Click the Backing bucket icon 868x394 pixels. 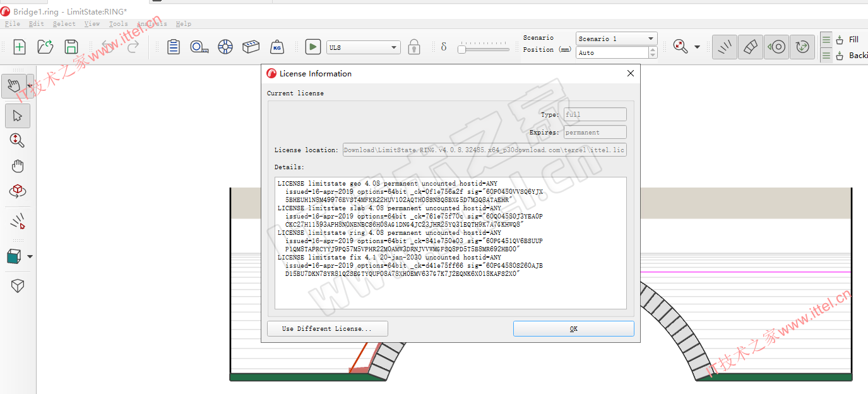pyautogui.click(x=840, y=56)
